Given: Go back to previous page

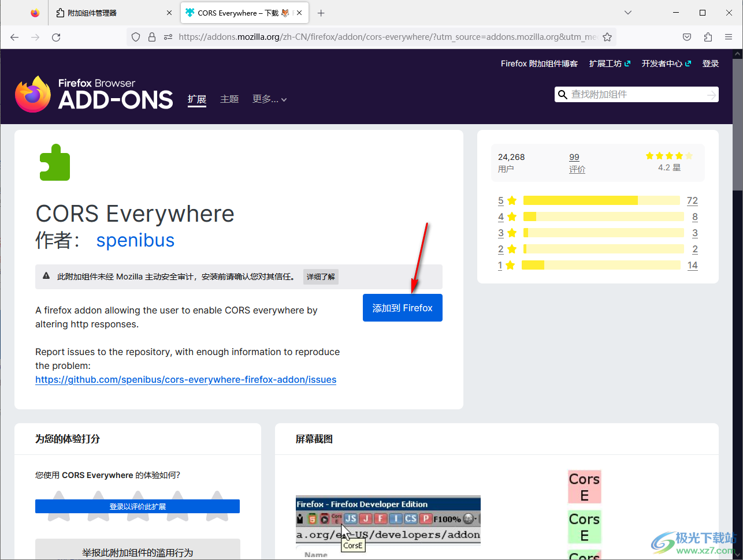Looking at the screenshot, I should (14, 37).
